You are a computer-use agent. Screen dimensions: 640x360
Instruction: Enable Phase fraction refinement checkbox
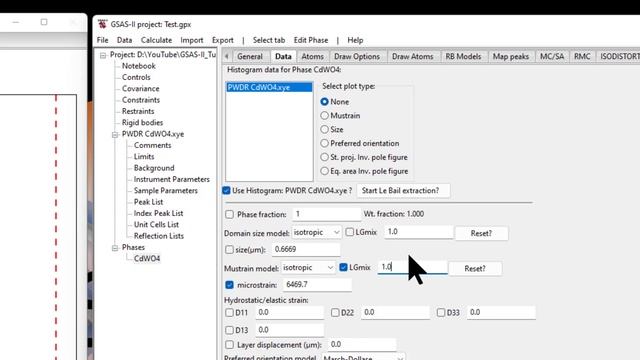229,214
